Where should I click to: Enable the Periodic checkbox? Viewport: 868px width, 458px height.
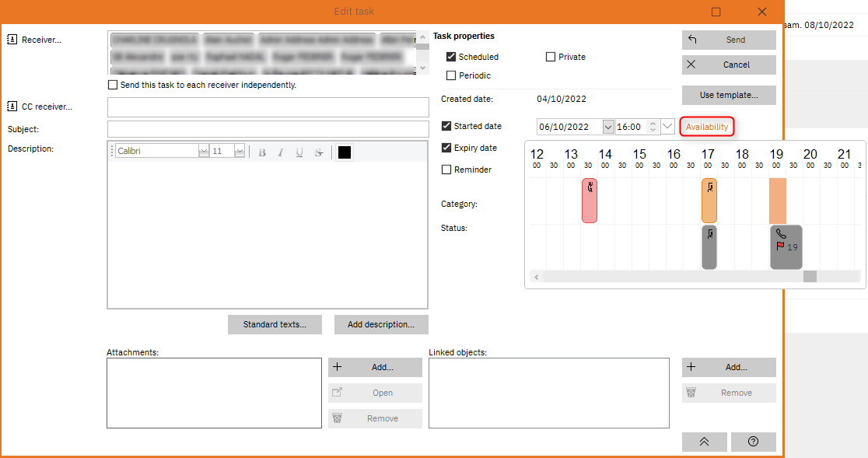(451, 75)
